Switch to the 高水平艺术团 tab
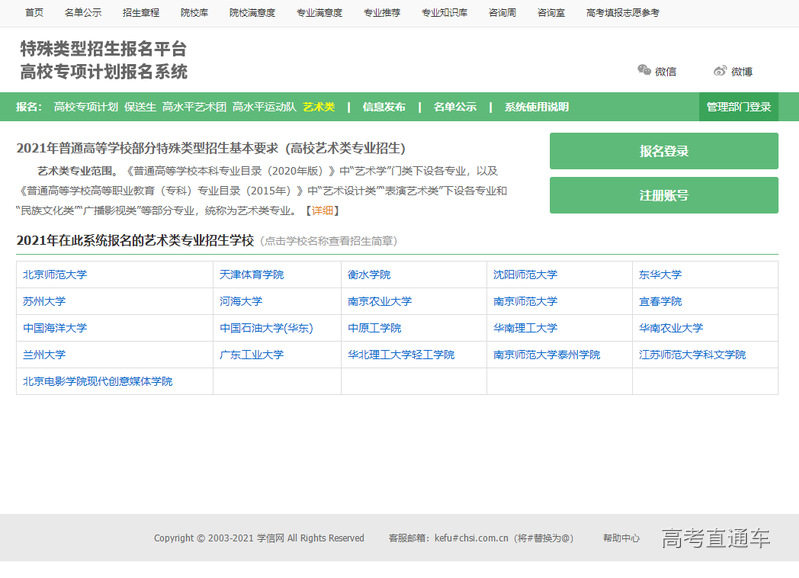This screenshot has height=578, width=799. pos(194,107)
